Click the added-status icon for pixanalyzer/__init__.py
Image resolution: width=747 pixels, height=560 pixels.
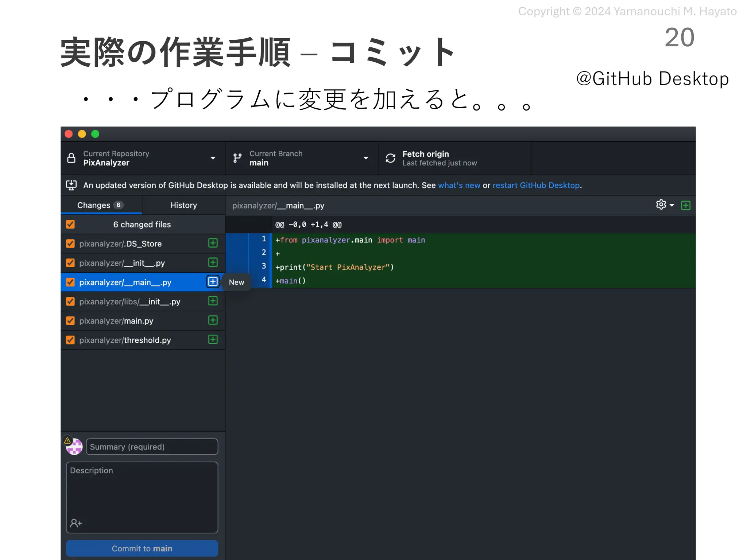[213, 262]
